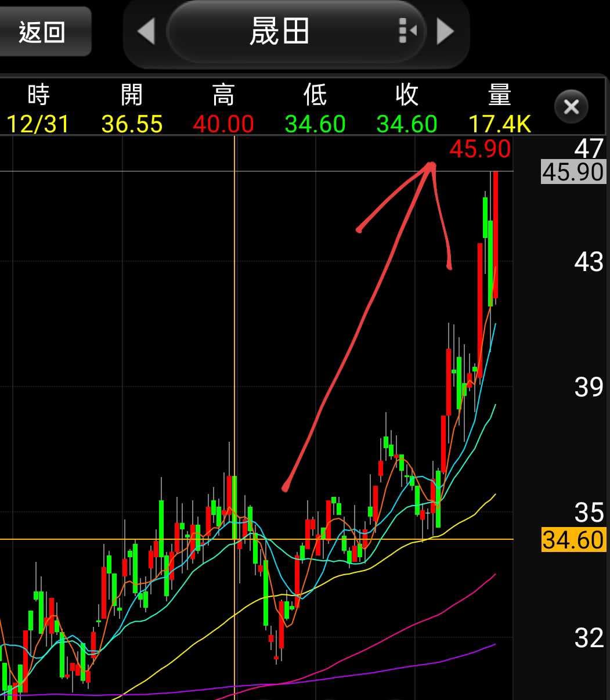Click the 高 column header

pos(223,95)
